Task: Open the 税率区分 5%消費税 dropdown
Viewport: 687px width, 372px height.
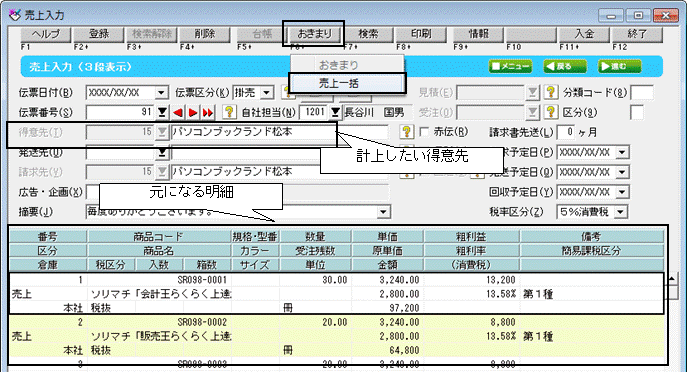Action: coord(620,212)
